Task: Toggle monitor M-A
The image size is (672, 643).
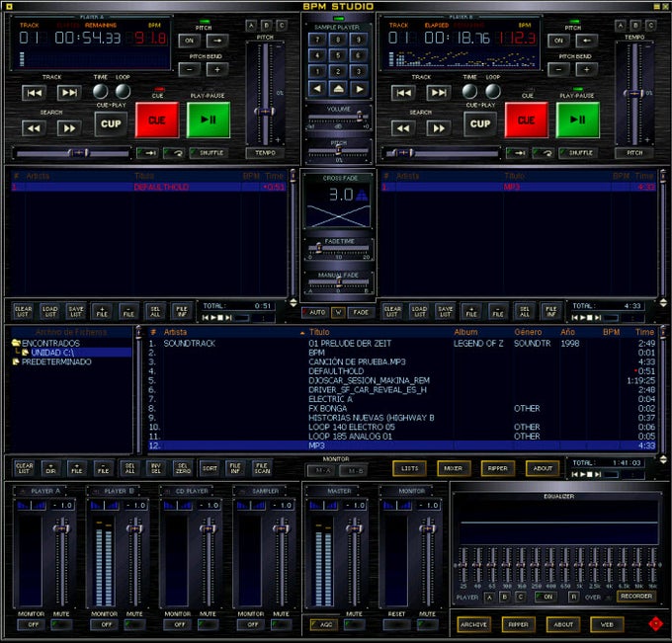Action: (x=323, y=471)
